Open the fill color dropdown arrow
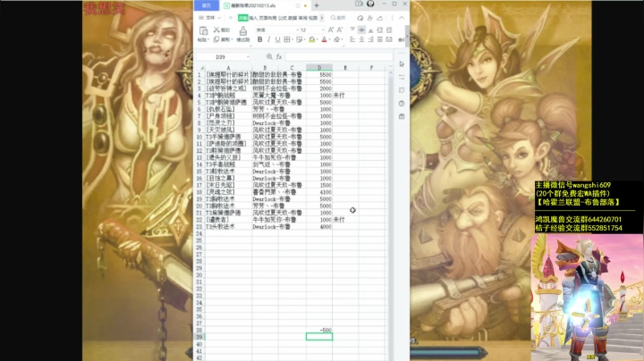 pos(317,40)
